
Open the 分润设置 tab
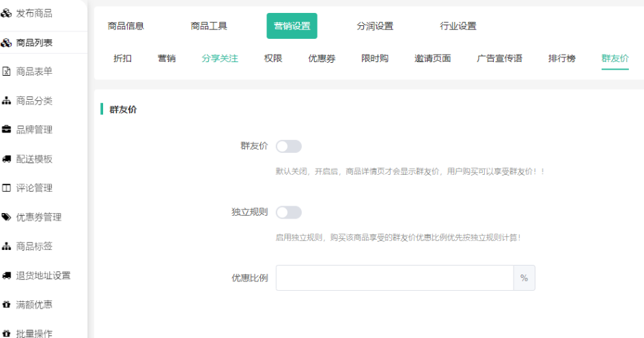tap(375, 26)
